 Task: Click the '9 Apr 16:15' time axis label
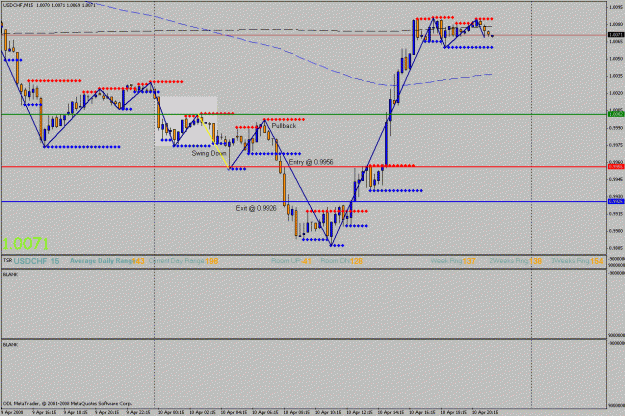44,412
